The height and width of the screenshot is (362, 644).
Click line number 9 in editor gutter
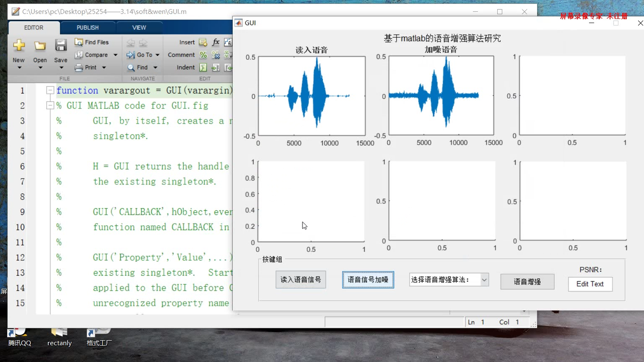tap(22, 212)
